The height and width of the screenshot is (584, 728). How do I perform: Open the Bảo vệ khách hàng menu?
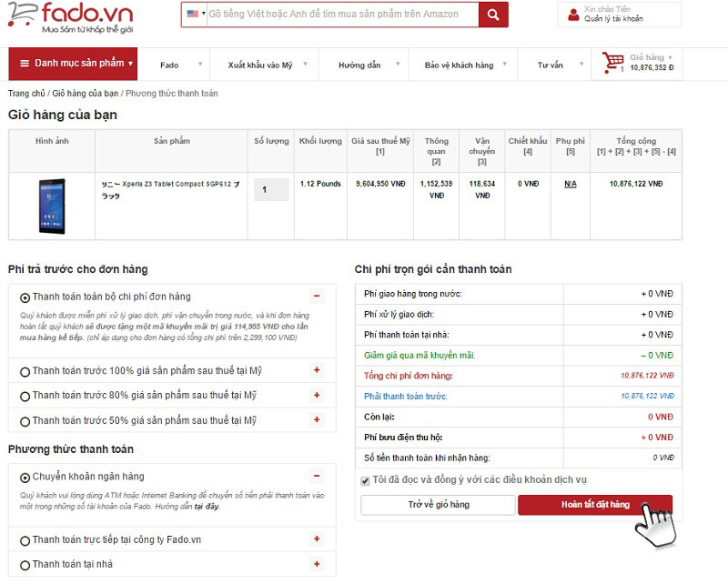tap(459, 65)
